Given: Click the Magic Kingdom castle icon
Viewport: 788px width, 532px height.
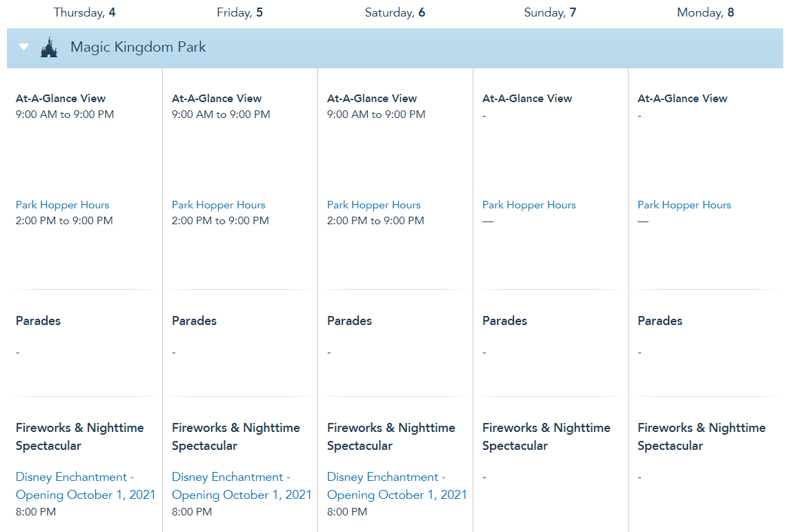Looking at the screenshot, I should 48,48.
